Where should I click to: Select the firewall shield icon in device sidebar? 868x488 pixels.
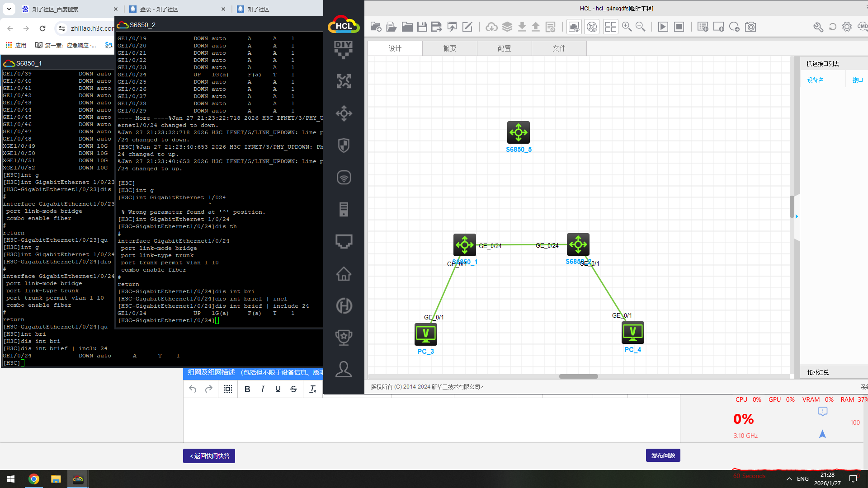344,145
